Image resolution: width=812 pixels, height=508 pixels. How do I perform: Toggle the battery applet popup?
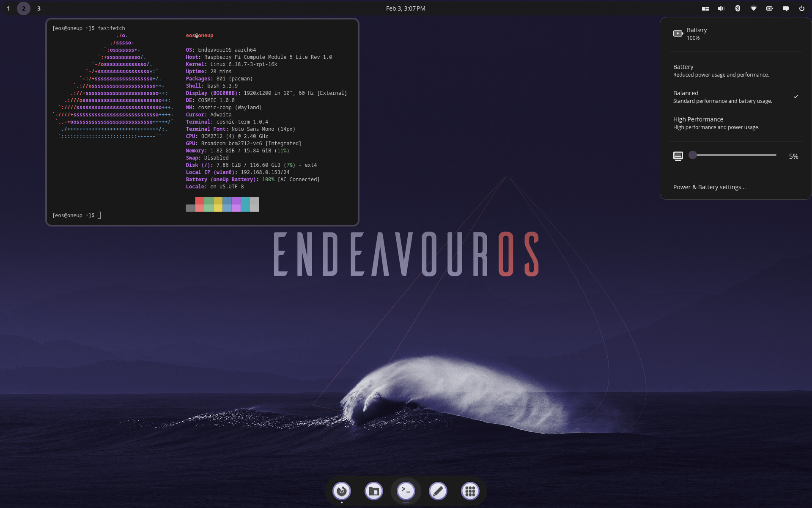pos(770,8)
